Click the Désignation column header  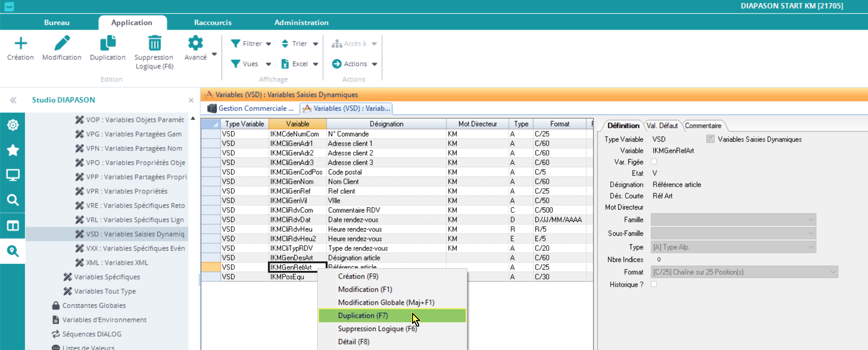point(386,124)
